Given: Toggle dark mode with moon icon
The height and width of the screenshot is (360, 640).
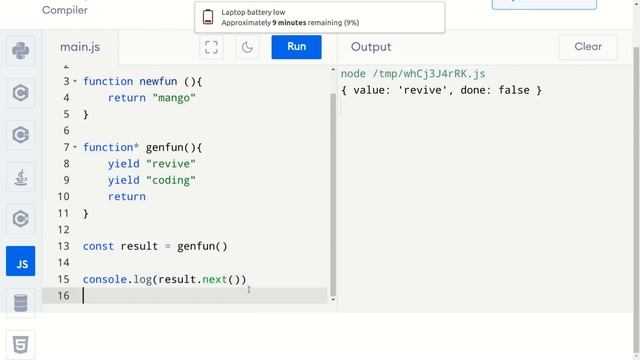Looking at the screenshot, I should (247, 47).
